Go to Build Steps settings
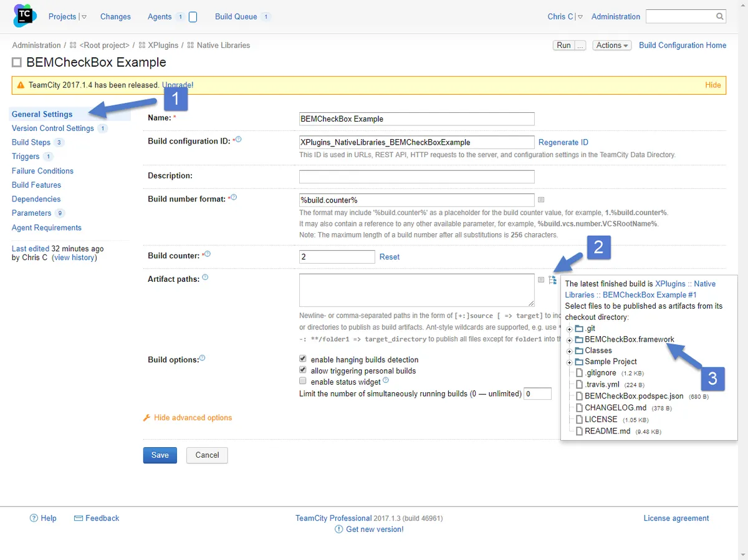The image size is (748, 560). click(31, 142)
